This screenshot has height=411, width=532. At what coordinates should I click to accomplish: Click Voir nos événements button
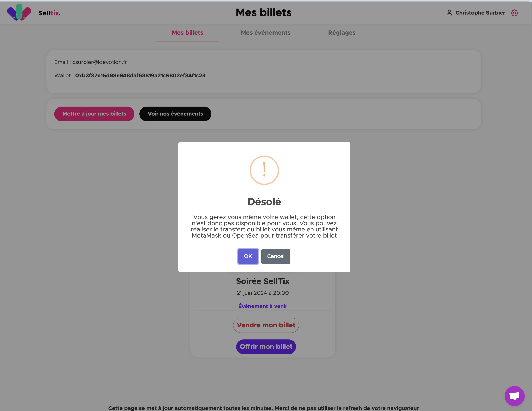click(x=175, y=114)
